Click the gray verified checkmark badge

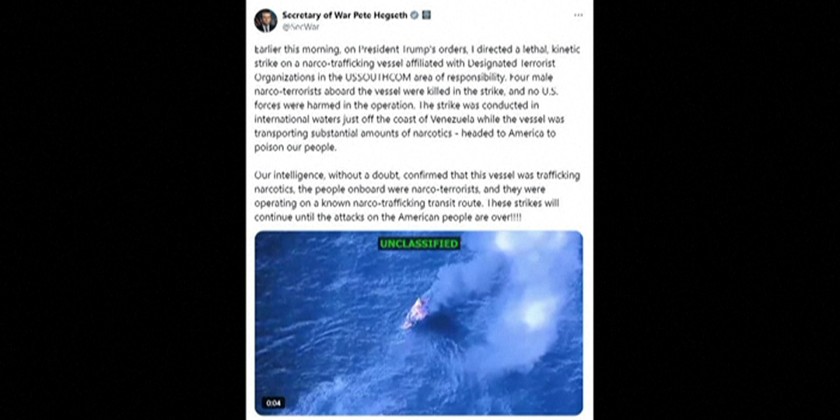(414, 16)
